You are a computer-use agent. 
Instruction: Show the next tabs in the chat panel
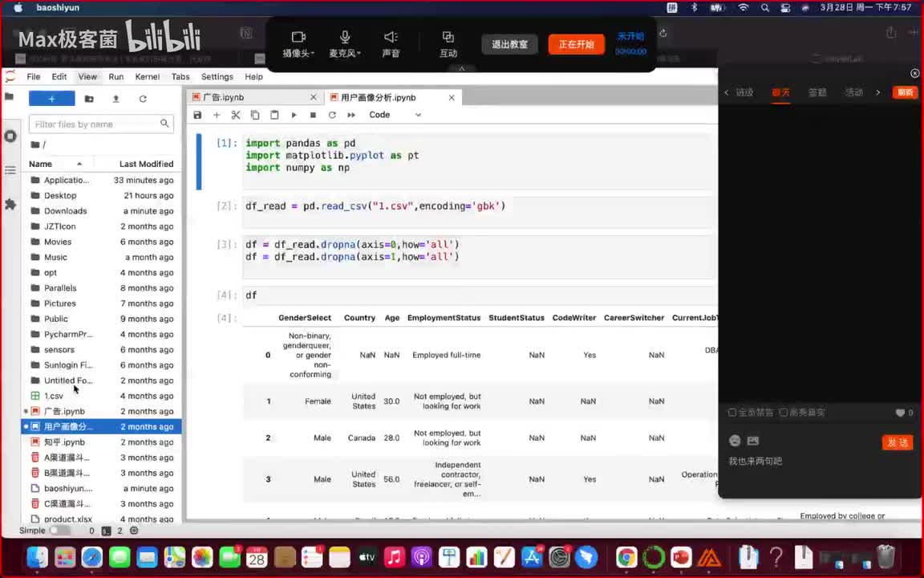click(x=878, y=92)
